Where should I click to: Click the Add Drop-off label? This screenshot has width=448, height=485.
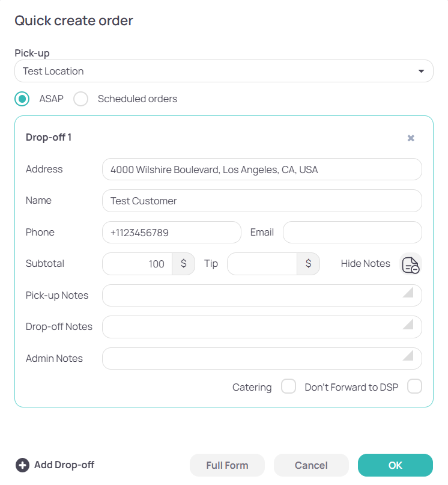tap(64, 465)
